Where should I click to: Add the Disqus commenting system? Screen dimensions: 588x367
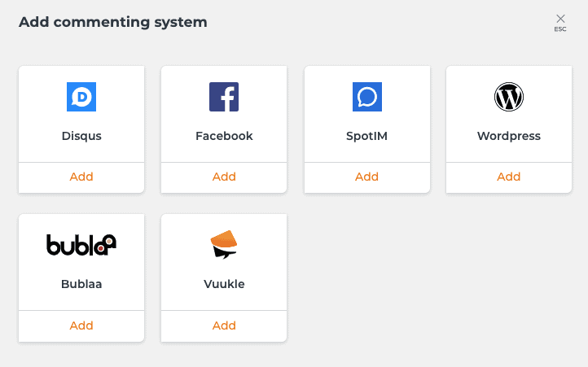81,177
